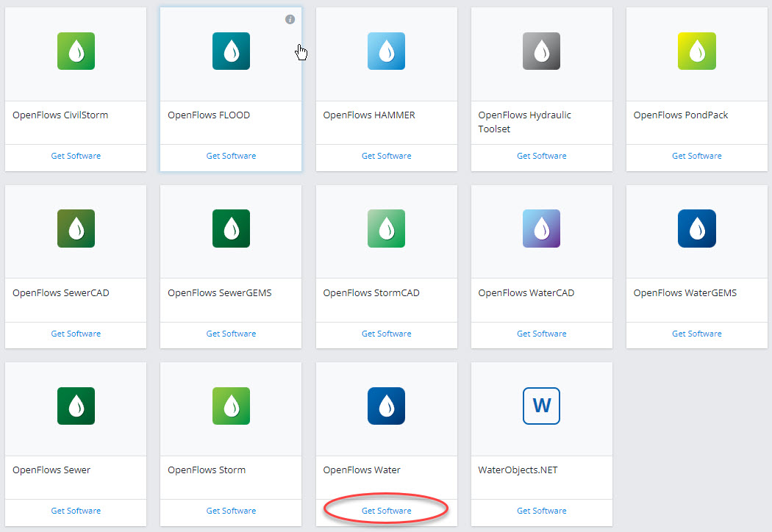Click the OpenFlows SewerGEMS droplet icon
Image resolution: width=772 pixels, height=532 pixels.
[x=231, y=229]
